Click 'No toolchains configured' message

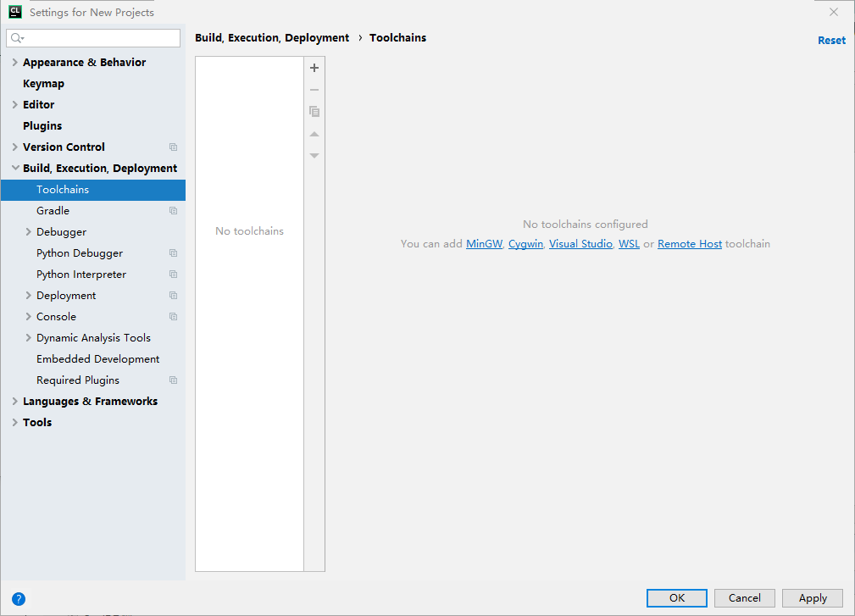click(585, 224)
